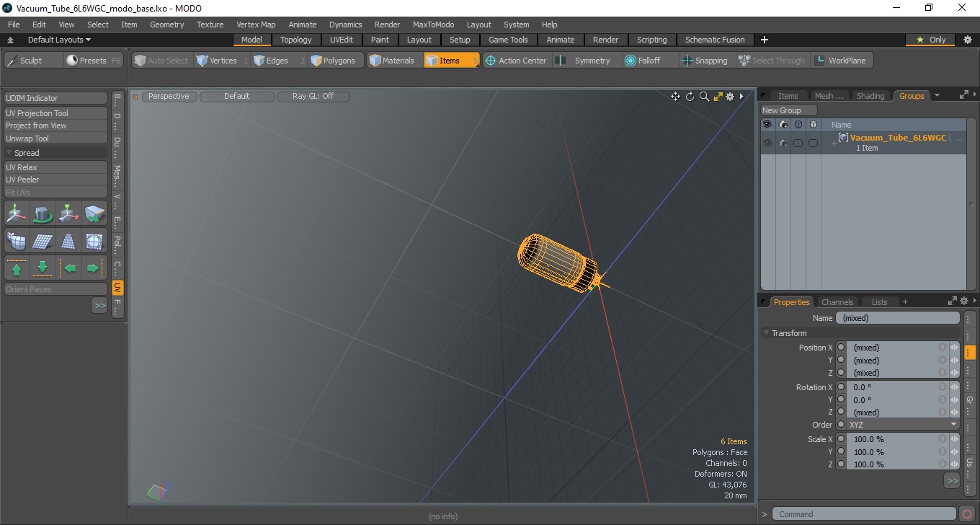Tick the first checkbox in Vacuum_Tube_6L6WGC row
Viewport: 980px width, 525px height.
click(798, 143)
